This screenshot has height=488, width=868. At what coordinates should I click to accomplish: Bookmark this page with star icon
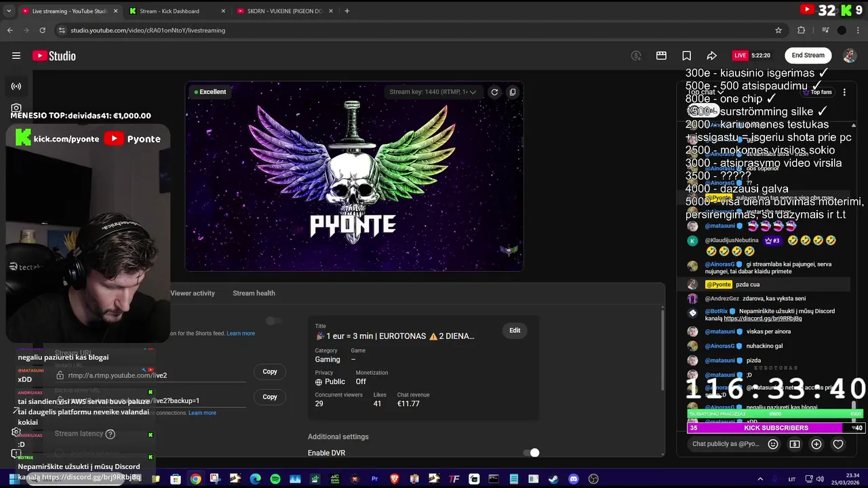778,30
